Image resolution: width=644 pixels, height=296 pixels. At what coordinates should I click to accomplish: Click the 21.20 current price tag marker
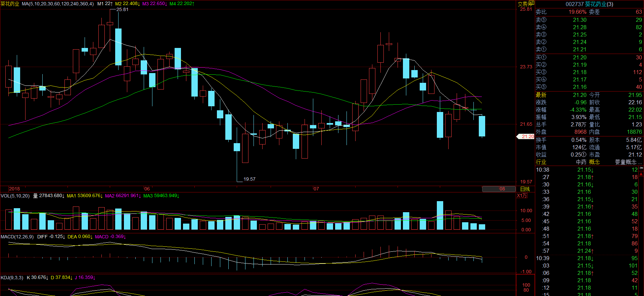[525, 136]
